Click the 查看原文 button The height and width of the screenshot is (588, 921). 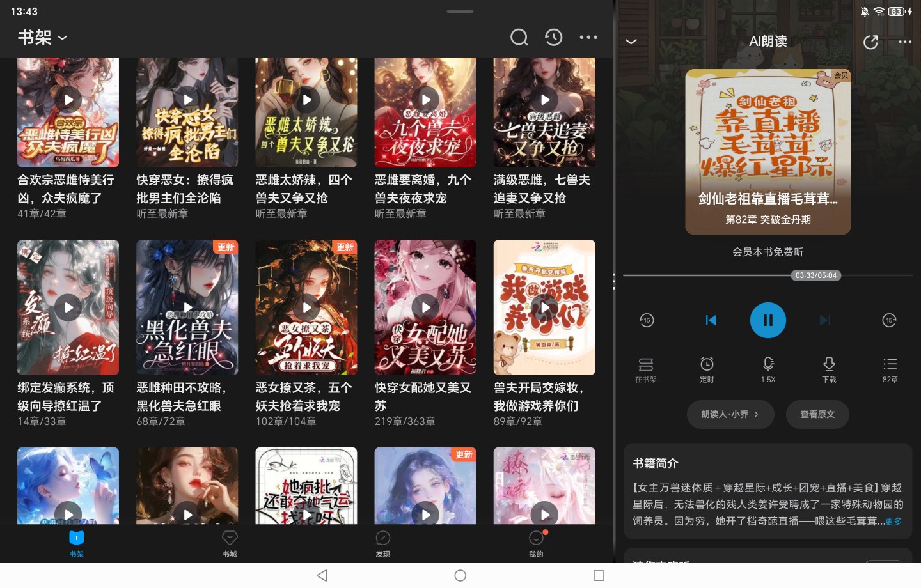(x=817, y=414)
